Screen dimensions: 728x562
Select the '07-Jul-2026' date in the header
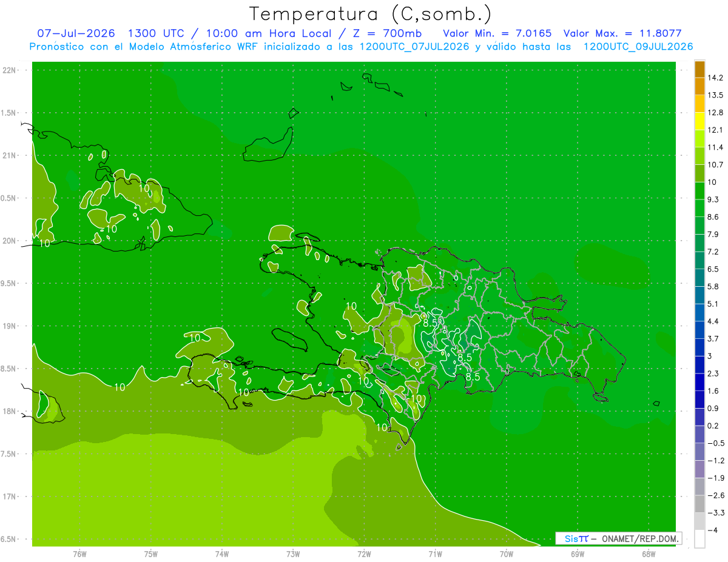76,33
